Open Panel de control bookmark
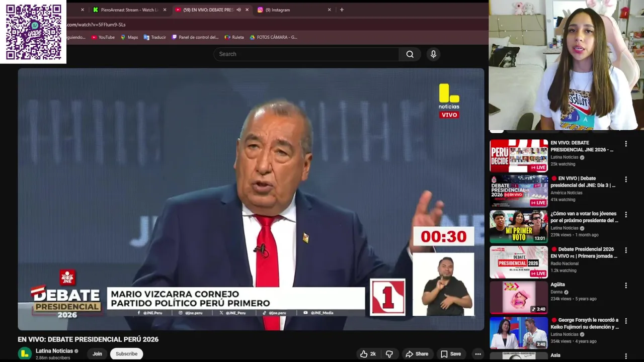The height and width of the screenshot is (362, 644). [195, 37]
